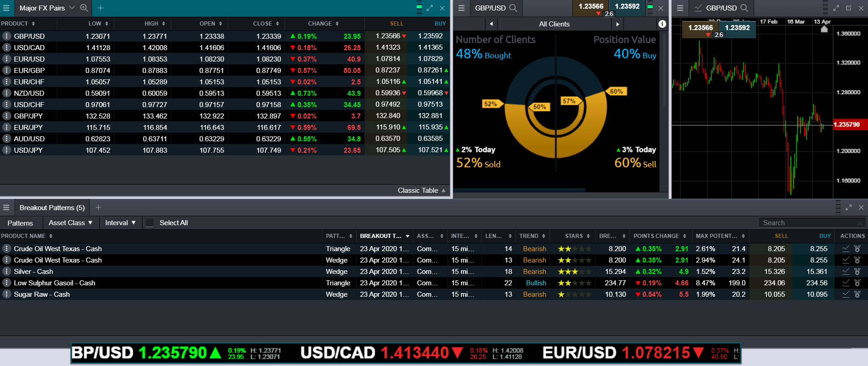Click the Bullish trend for Low Sulphur Gasoil
The width and height of the screenshot is (868, 366).
pyautogui.click(x=536, y=283)
